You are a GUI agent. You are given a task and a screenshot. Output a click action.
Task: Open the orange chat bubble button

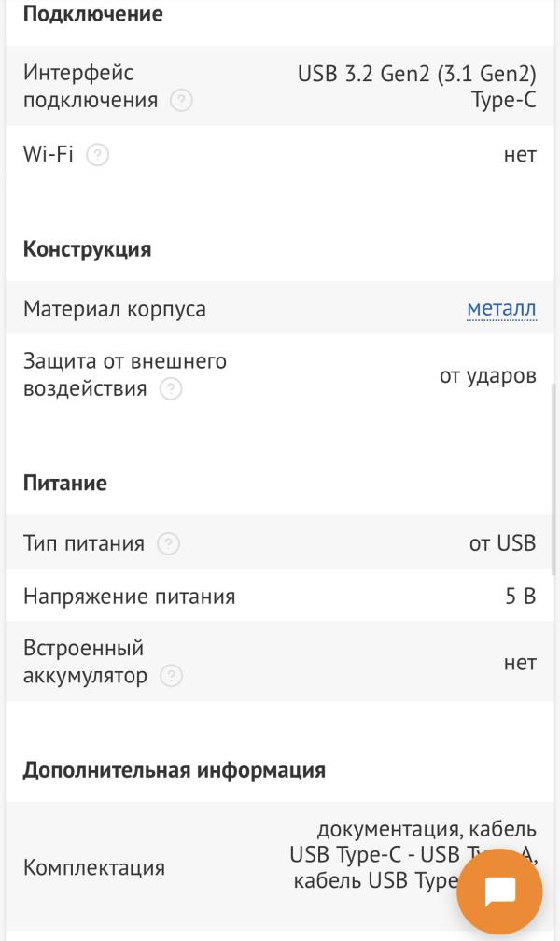coord(499,892)
